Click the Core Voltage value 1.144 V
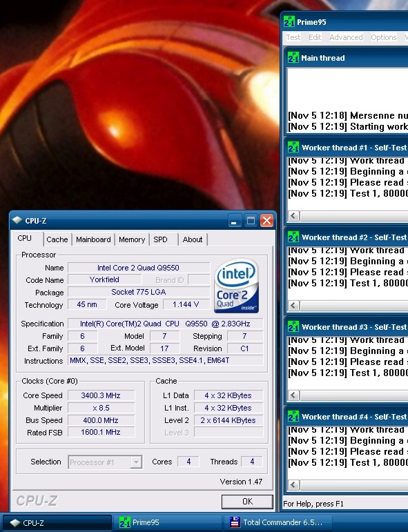Viewport: 408px width, 532px height. pyautogui.click(x=186, y=304)
